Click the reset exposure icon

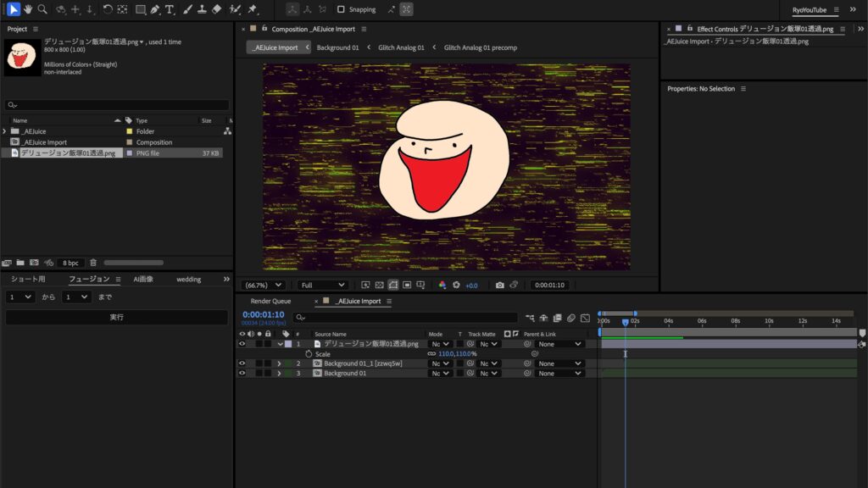point(456,285)
